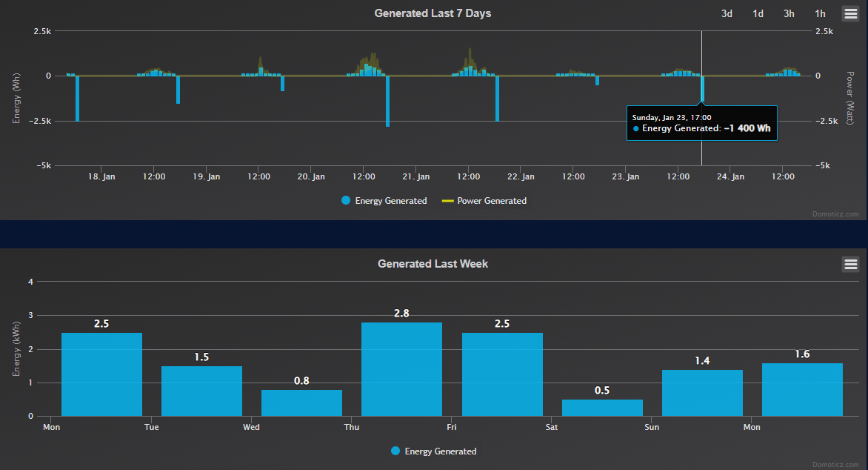Select the Tuesday bar valued 1.5
This screenshot has height=470, width=868.
click(201, 391)
